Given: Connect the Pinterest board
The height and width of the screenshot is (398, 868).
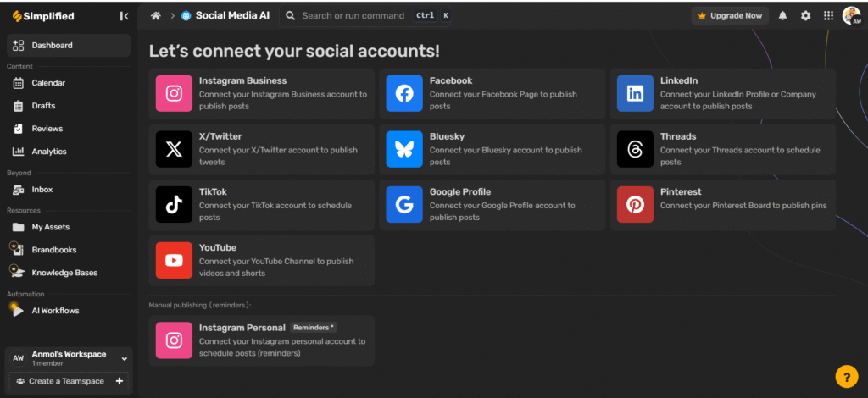Looking at the screenshot, I should [x=723, y=205].
